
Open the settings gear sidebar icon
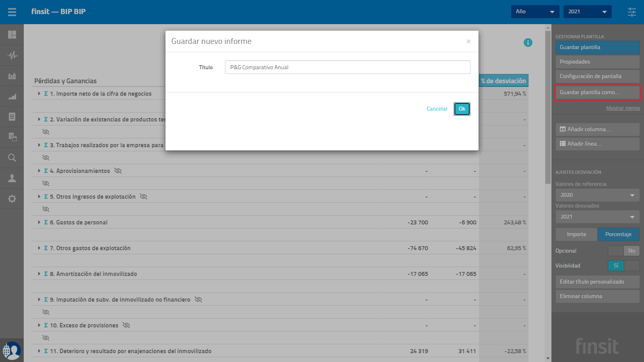pos(12,199)
